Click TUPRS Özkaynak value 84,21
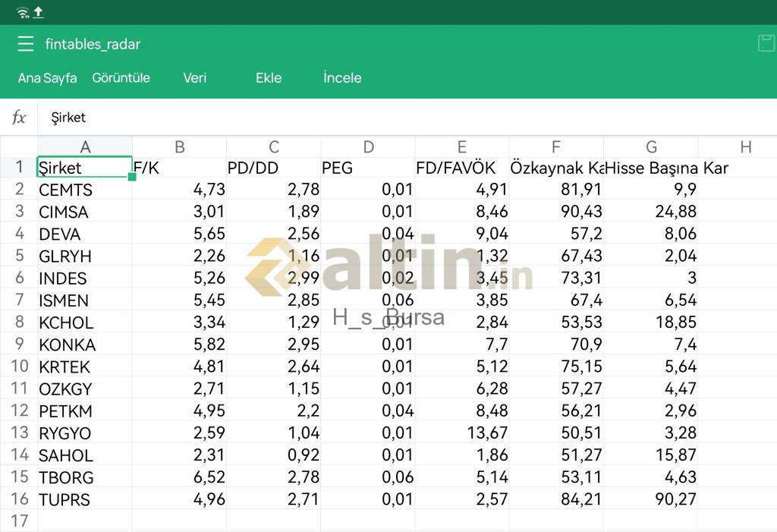This screenshot has width=777, height=532. tap(556, 499)
